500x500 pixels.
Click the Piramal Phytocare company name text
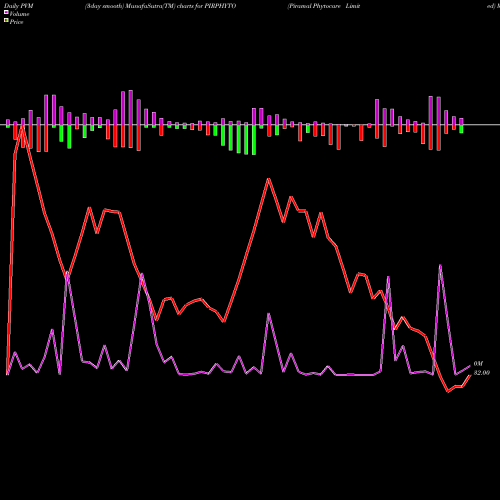point(324,6)
